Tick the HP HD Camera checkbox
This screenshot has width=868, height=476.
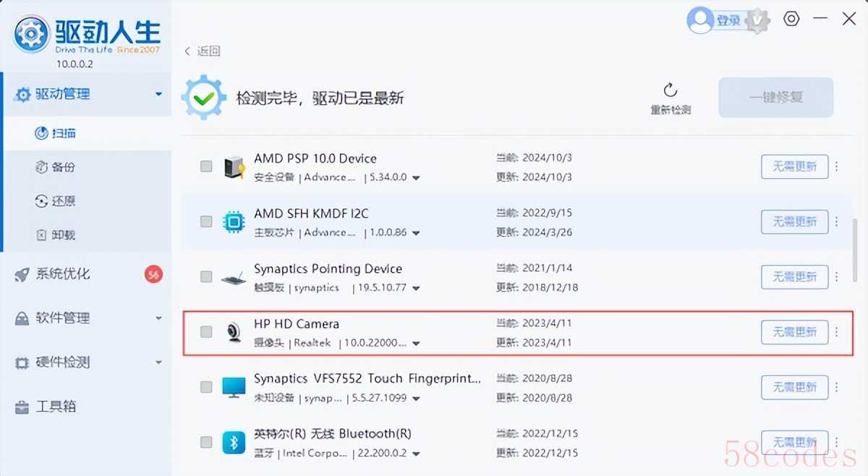coord(206,332)
